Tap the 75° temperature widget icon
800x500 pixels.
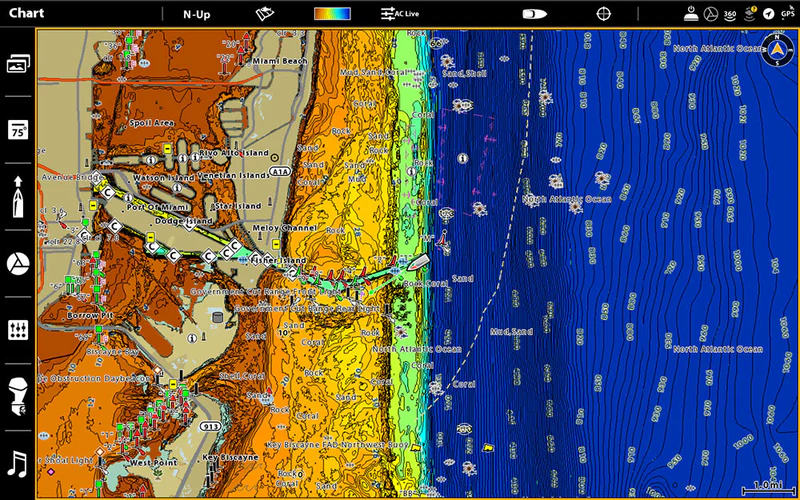(x=17, y=130)
